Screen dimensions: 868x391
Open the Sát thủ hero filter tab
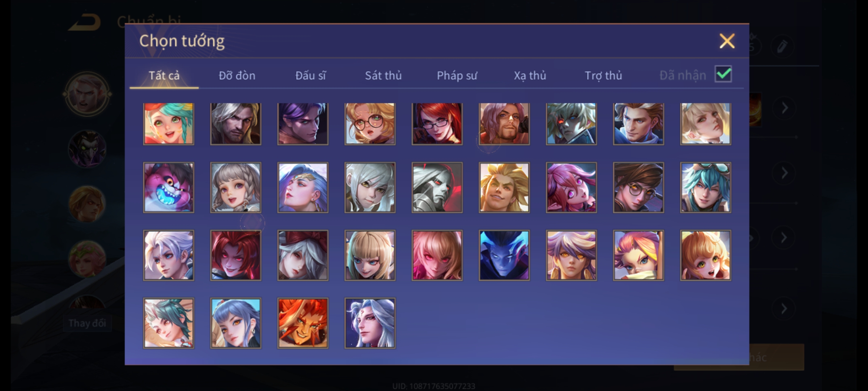(x=383, y=75)
